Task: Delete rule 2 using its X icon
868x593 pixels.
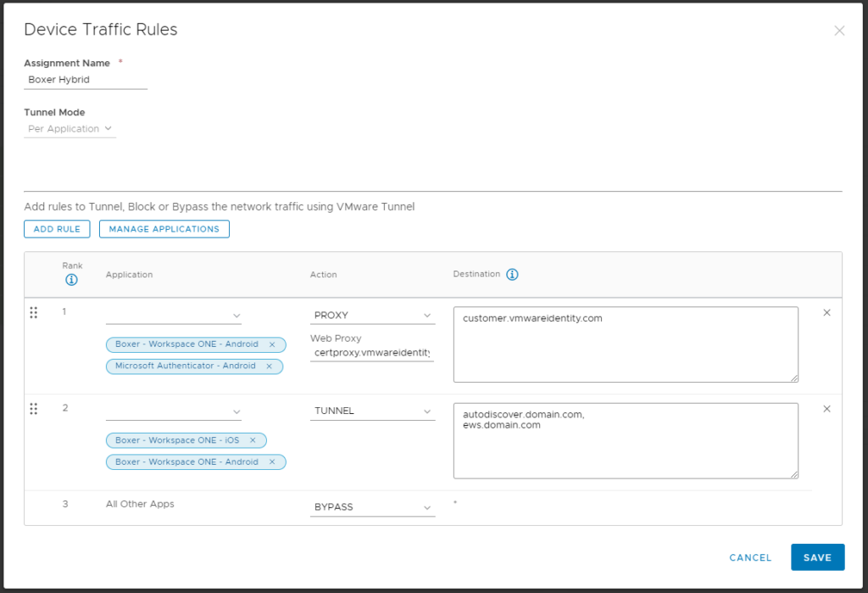Action: click(x=827, y=409)
